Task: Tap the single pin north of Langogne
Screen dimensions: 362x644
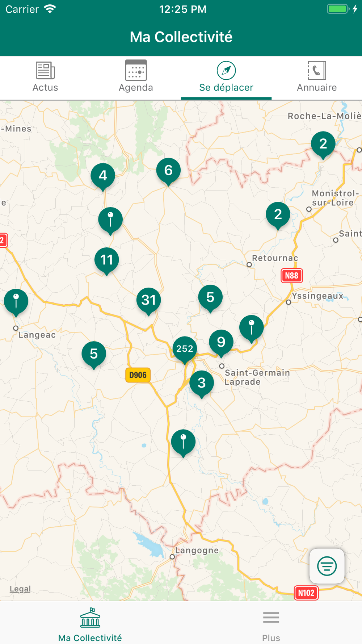Action: [x=183, y=443]
